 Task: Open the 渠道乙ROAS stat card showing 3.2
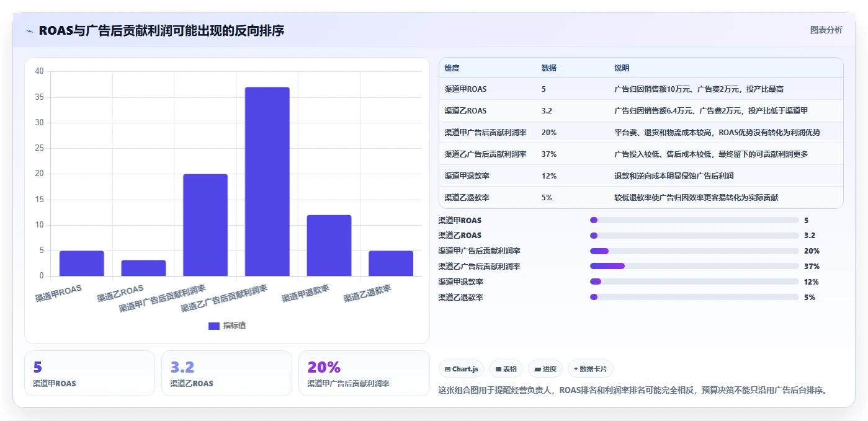coord(226,373)
